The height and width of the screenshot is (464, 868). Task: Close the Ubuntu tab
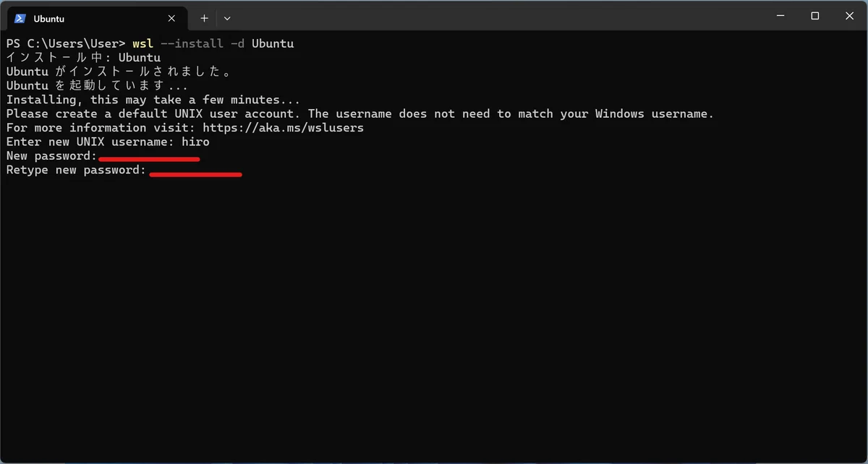172,18
